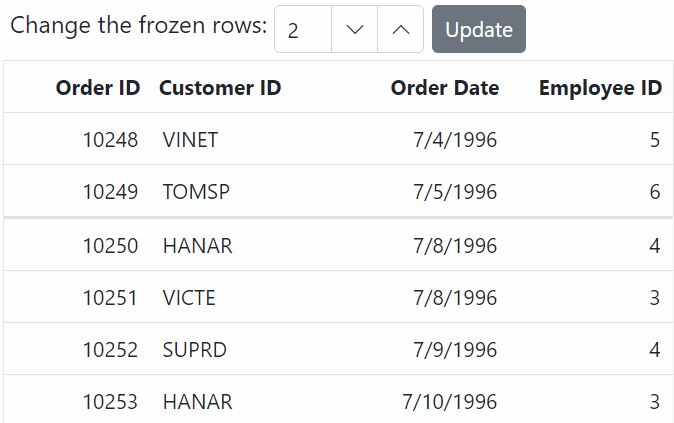Screen dimensions: 674x423
Task: Click the frozen rows numeric input
Action: (302, 30)
